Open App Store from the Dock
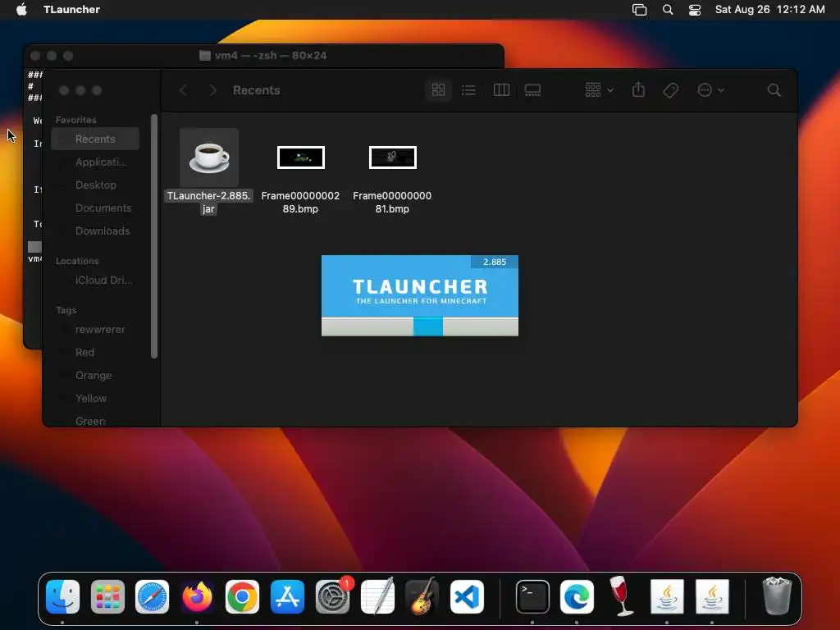Viewport: 840px width, 630px height. coord(288,597)
